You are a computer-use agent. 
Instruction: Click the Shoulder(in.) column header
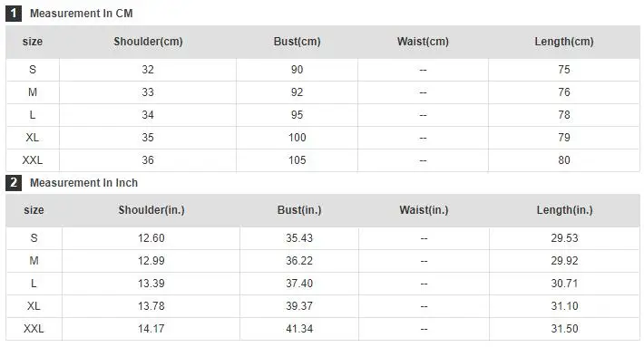(x=151, y=210)
